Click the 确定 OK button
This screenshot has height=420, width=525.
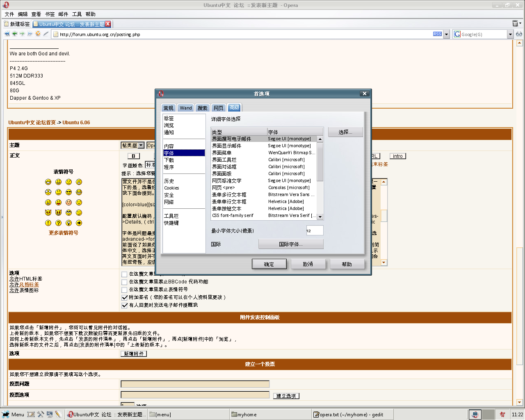pyautogui.click(x=269, y=264)
